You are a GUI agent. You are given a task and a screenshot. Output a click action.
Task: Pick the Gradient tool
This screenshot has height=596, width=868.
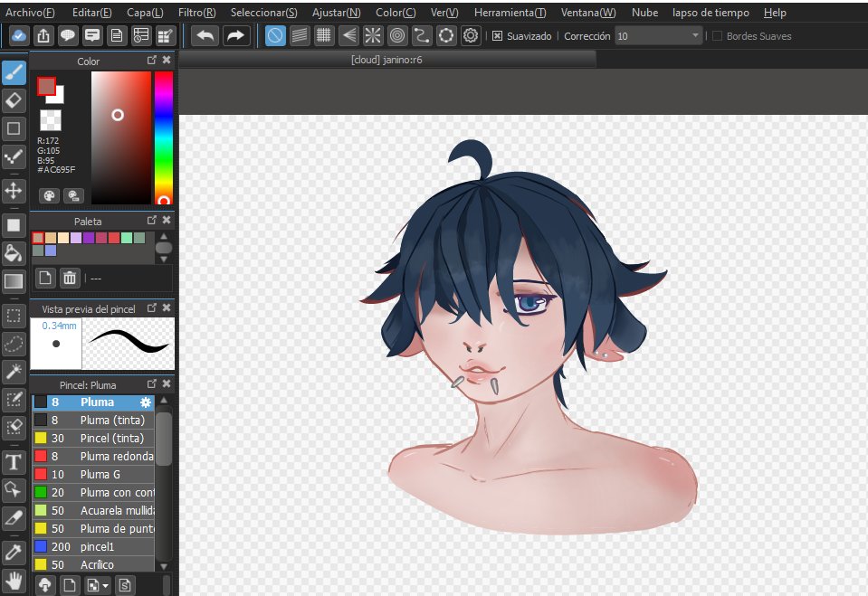[x=14, y=280]
